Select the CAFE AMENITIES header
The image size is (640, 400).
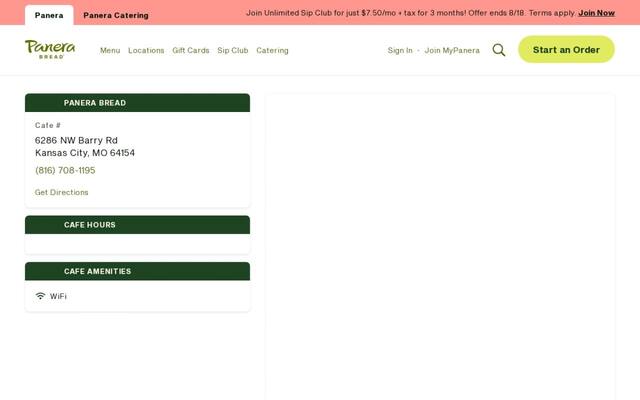[x=138, y=271]
